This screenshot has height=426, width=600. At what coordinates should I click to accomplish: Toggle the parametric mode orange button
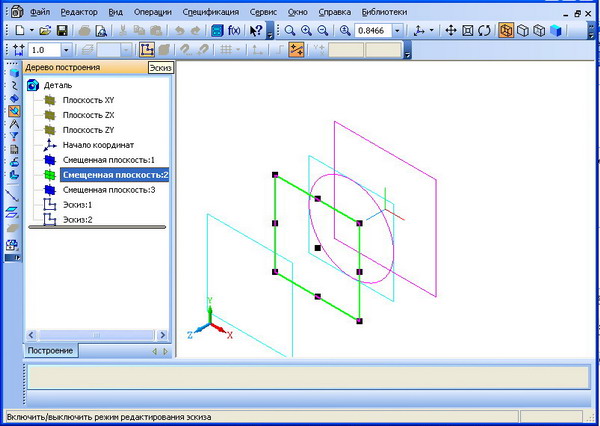297,50
